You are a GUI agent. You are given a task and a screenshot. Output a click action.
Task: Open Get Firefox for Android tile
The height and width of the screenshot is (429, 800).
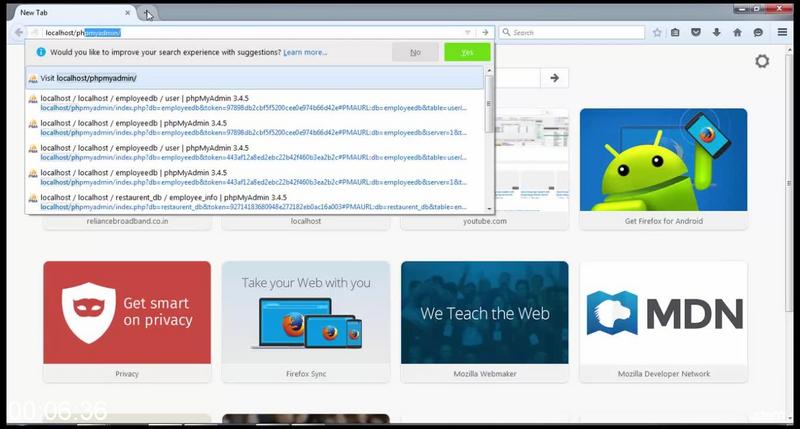point(663,169)
